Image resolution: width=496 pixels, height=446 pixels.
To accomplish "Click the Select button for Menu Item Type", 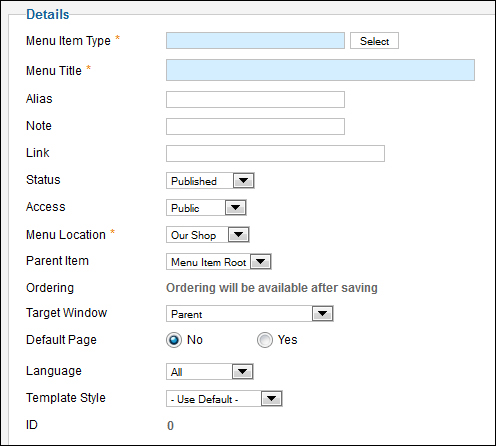I will tap(374, 41).
